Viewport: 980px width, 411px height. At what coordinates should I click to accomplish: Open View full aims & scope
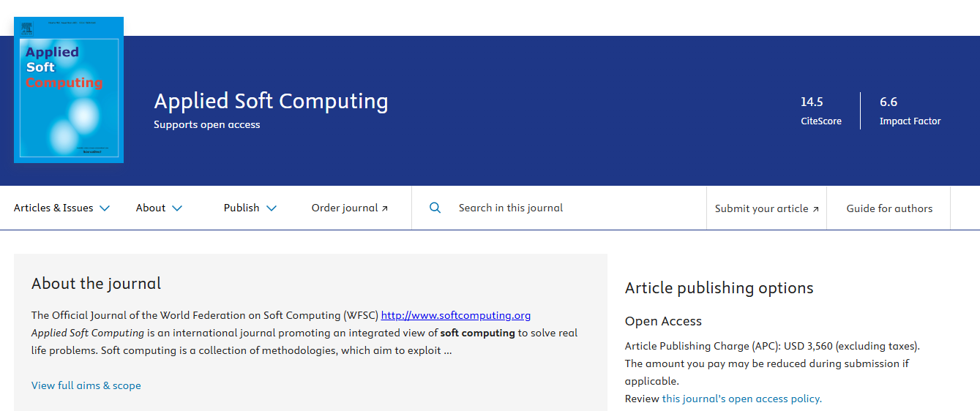click(x=86, y=385)
